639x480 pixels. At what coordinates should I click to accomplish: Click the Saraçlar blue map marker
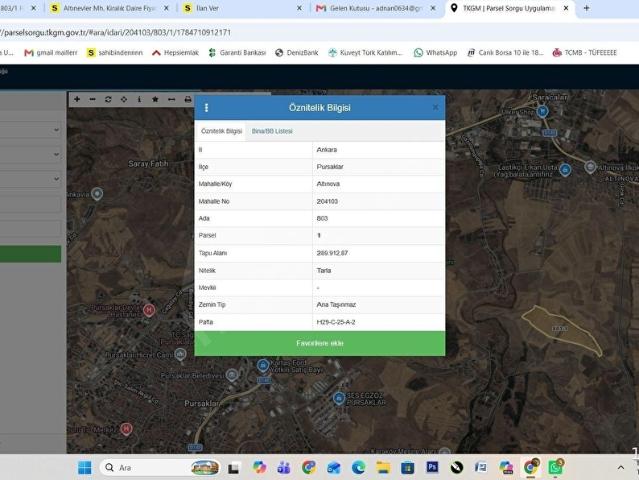542,111
